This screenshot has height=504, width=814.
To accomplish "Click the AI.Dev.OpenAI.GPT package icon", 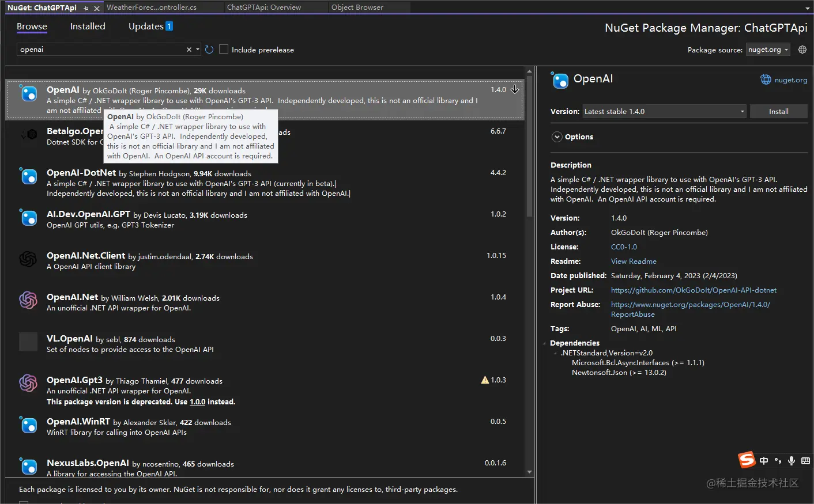I will (28, 218).
